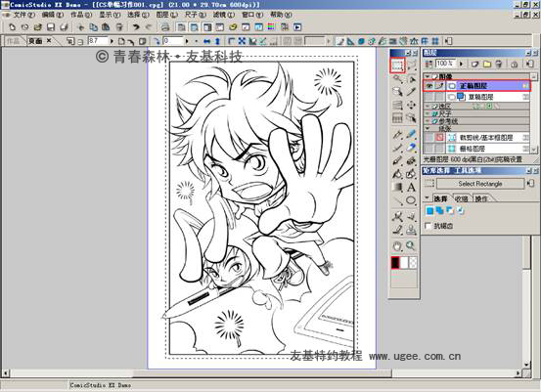Image resolution: width=541 pixels, height=392 pixels.
Task: Select the zoom magnifier tool
Action: [411, 245]
